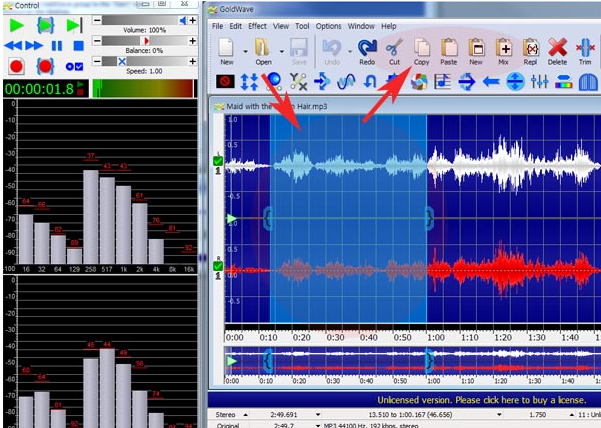Click the Rewind double-arrow button

[13, 46]
